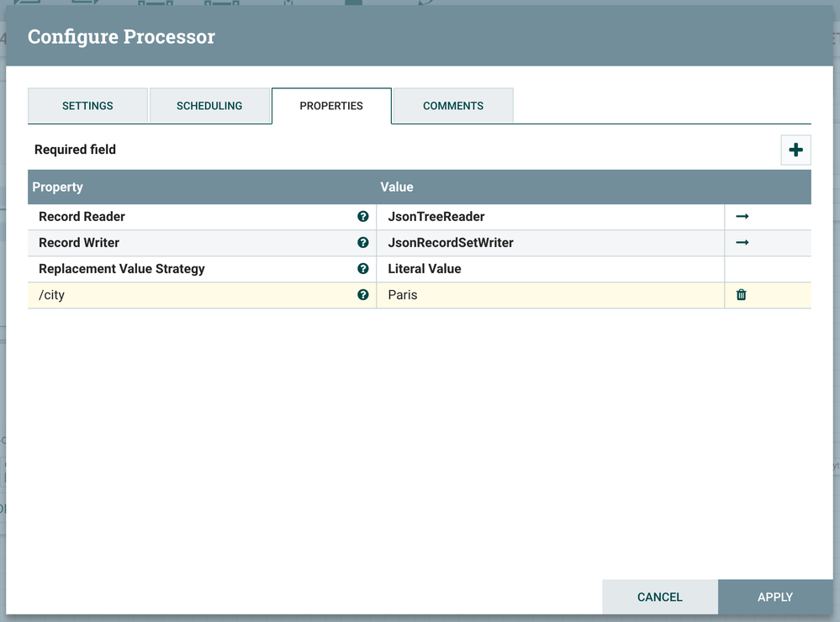
Task: Apply the processor configuration changes
Action: tap(775, 597)
